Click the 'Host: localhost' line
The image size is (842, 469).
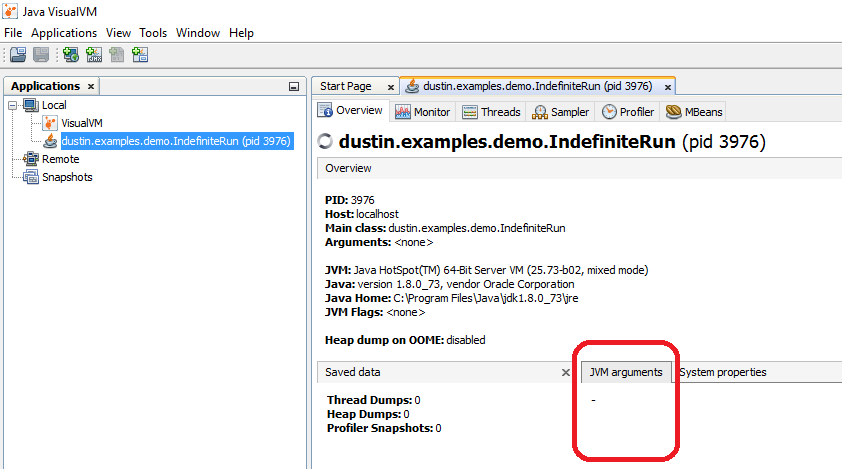click(362, 214)
